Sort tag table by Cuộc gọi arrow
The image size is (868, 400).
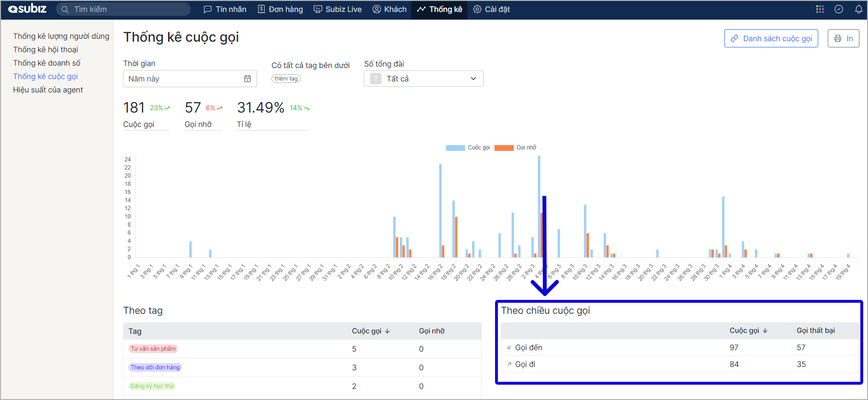[387, 331]
